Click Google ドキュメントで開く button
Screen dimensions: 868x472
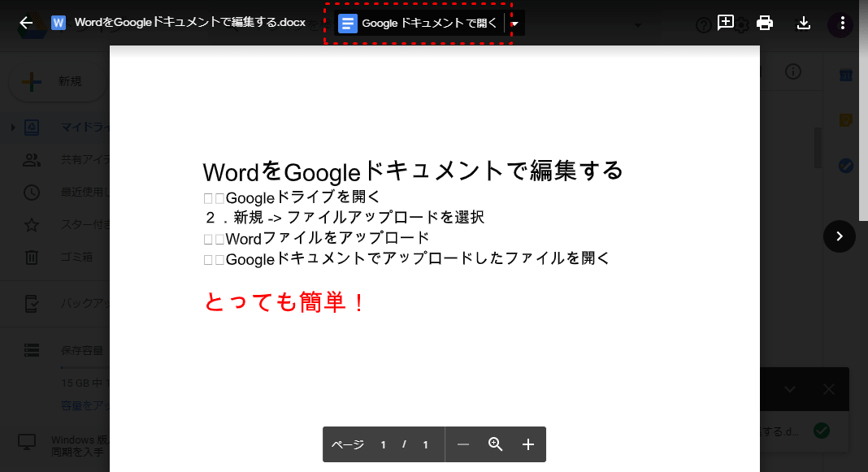(419, 24)
